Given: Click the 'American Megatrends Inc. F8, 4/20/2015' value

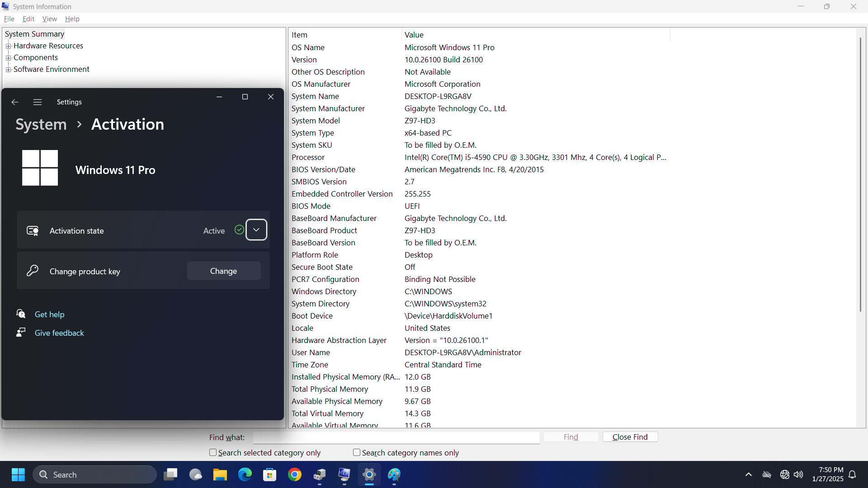Looking at the screenshot, I should click(474, 169).
